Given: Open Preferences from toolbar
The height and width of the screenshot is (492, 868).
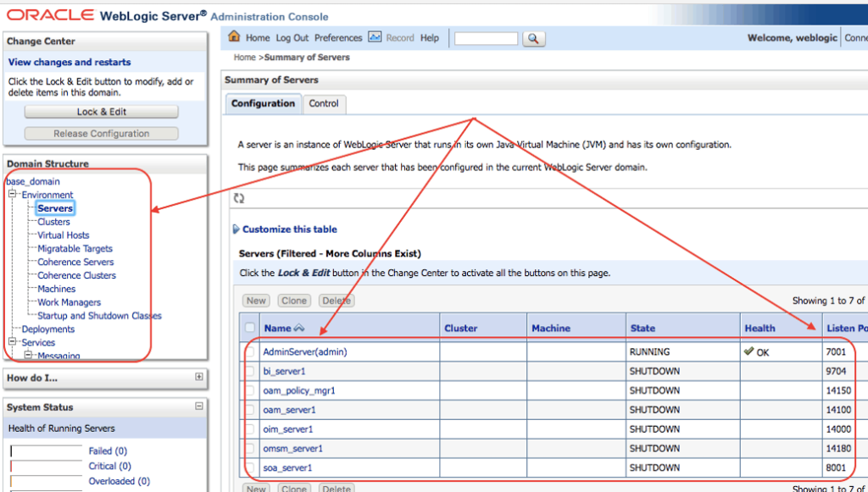Looking at the screenshot, I should pos(338,37).
